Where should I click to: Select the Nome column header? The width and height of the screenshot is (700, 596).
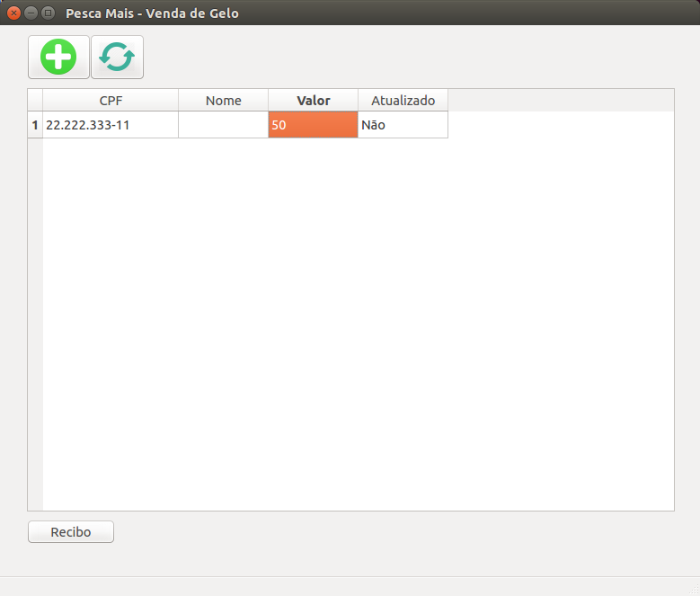click(223, 101)
